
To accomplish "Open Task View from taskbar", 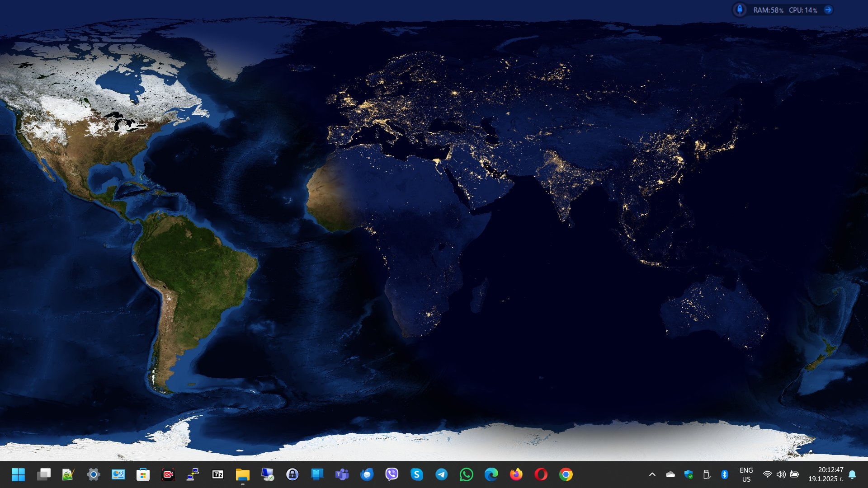I will pyautogui.click(x=44, y=474).
